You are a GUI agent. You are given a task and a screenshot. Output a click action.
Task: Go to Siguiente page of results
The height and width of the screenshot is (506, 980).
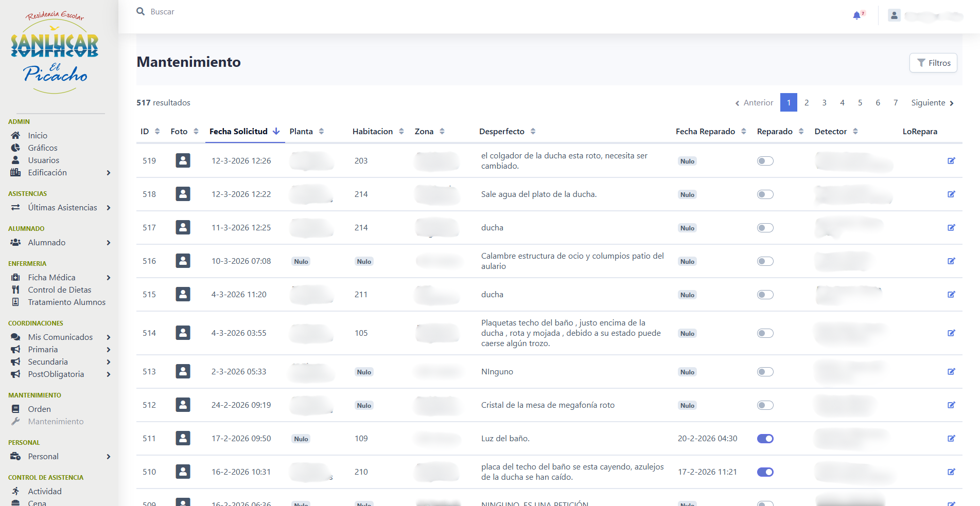932,103
